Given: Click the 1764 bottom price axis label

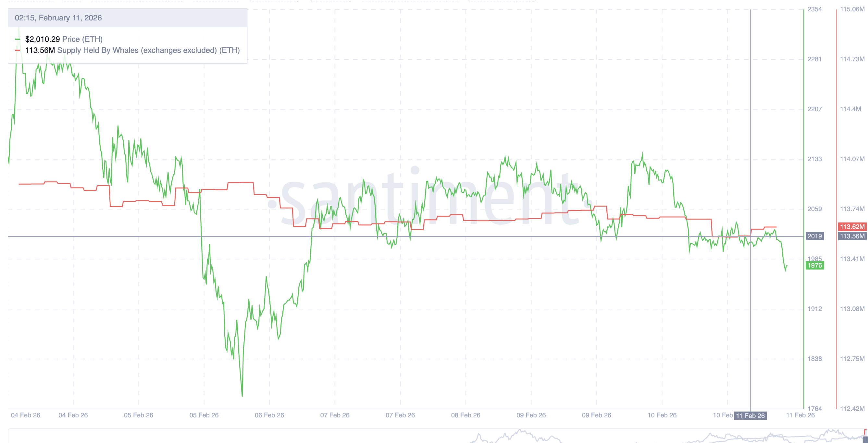Looking at the screenshot, I should pos(814,409).
